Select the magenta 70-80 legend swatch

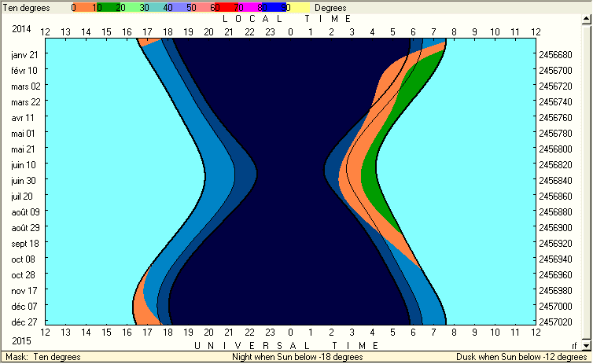(x=250, y=8)
